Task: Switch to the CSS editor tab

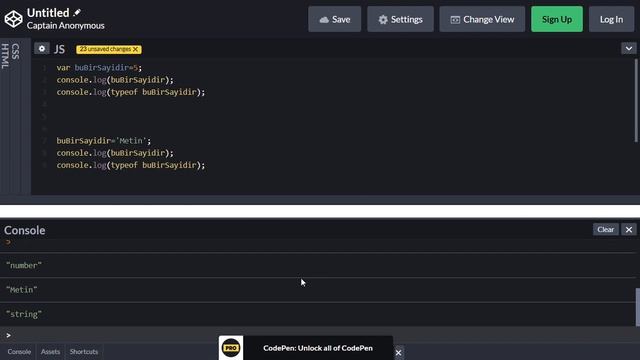Action: pyautogui.click(x=15, y=51)
